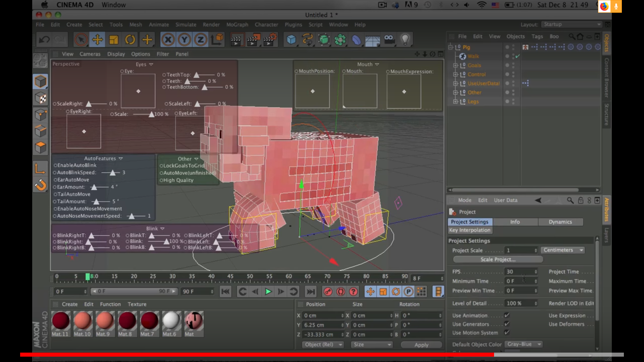Image resolution: width=644 pixels, height=362 pixels.
Task: Toggle Autokeying button
Action: pos(341,292)
